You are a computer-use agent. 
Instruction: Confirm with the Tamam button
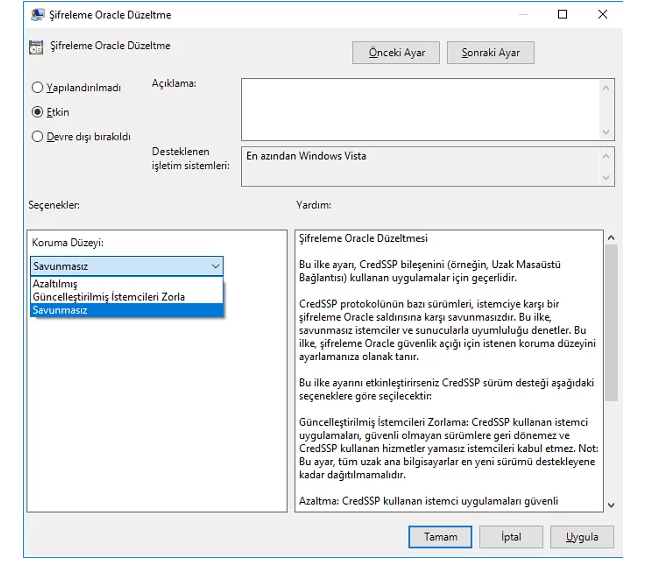440,537
